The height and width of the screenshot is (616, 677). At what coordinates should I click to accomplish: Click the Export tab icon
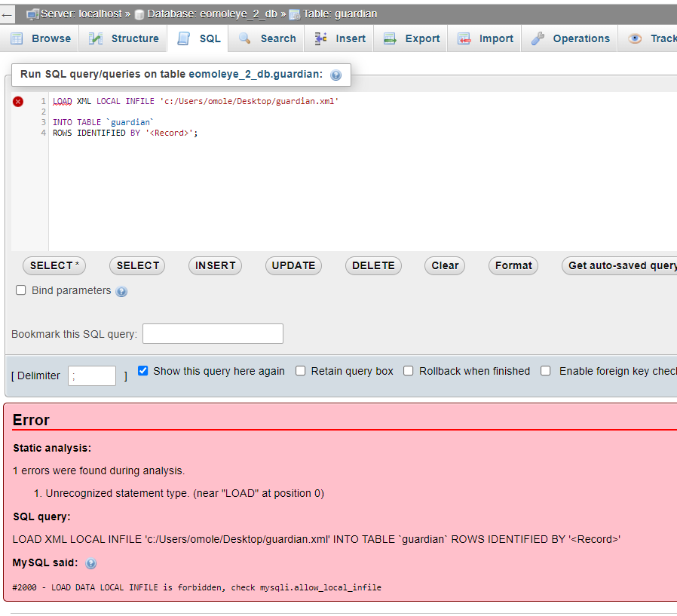click(x=391, y=38)
